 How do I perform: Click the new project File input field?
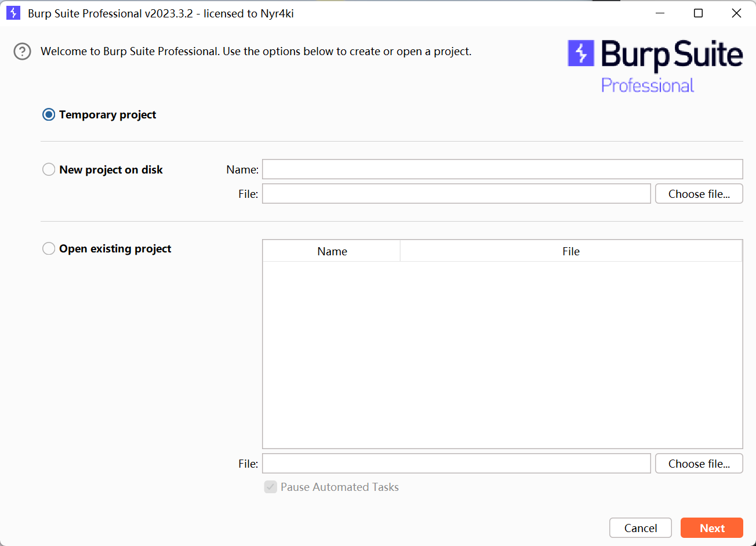click(456, 194)
